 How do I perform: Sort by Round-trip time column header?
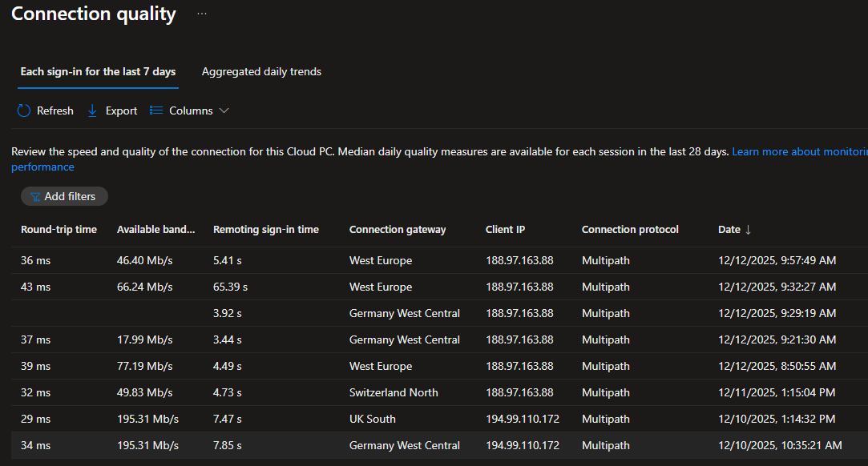click(x=59, y=230)
